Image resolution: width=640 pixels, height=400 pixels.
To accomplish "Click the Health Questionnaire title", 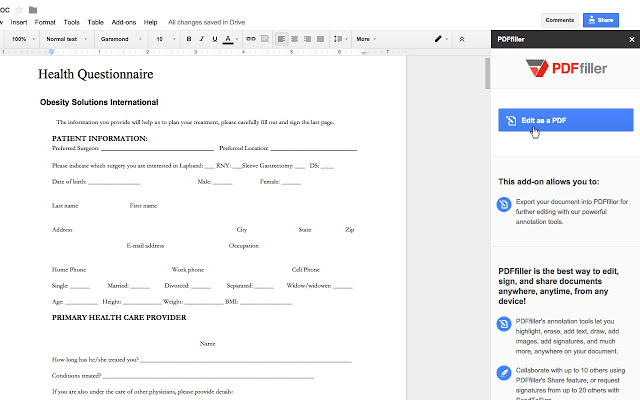I will (96, 74).
